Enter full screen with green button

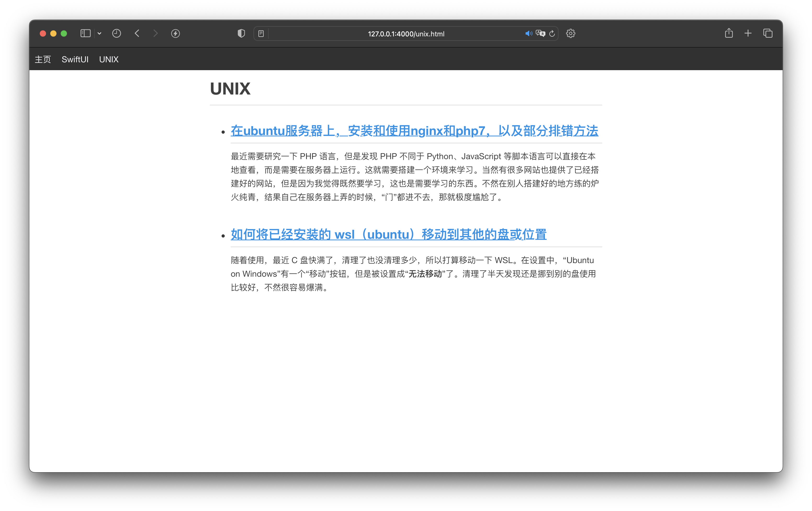point(64,34)
